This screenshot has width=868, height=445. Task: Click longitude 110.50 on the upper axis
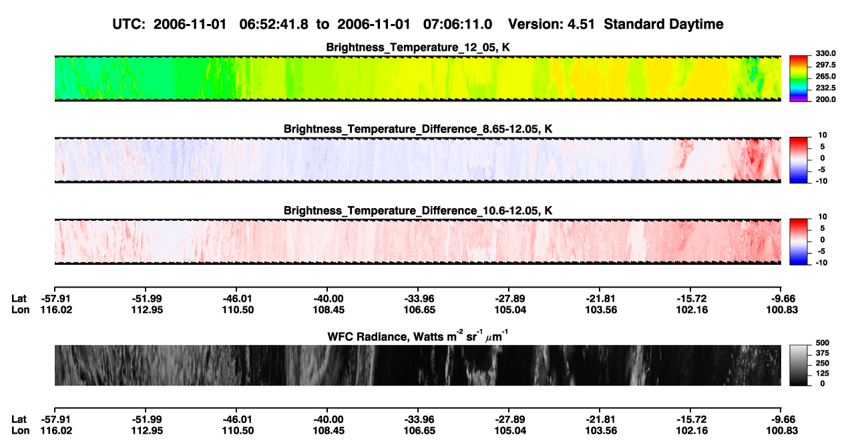pyautogui.click(x=236, y=310)
